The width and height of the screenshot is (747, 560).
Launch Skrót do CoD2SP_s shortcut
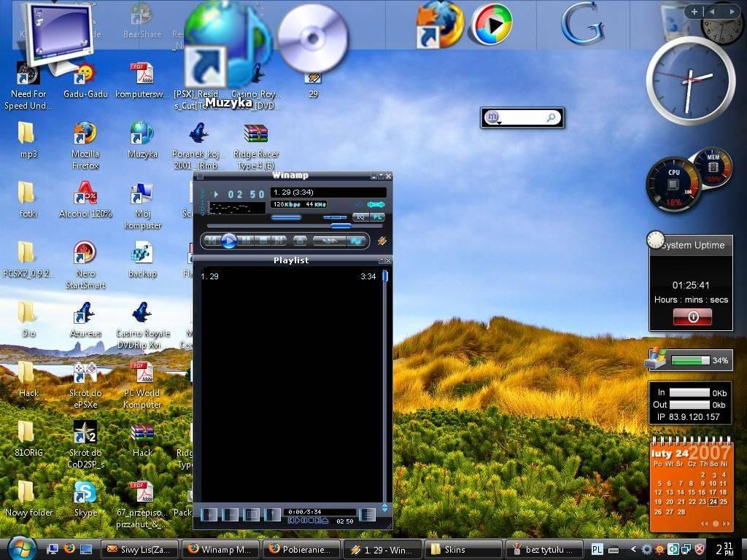pos(85,444)
